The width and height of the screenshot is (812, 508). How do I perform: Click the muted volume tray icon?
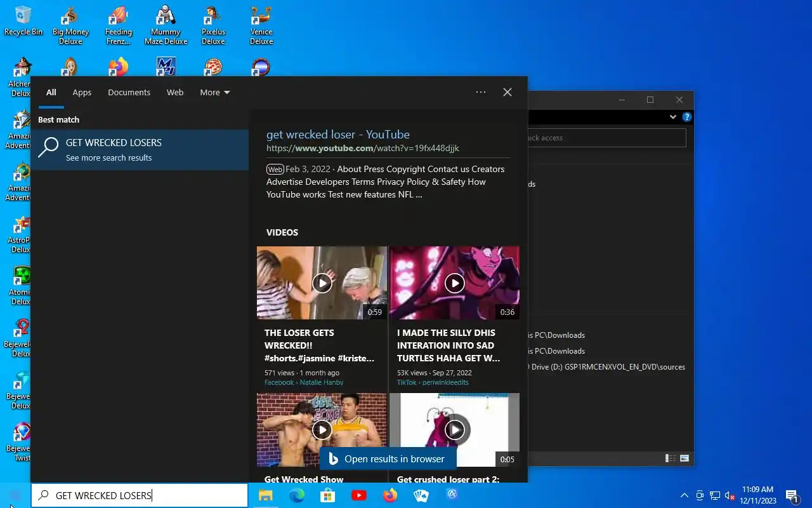click(x=730, y=495)
